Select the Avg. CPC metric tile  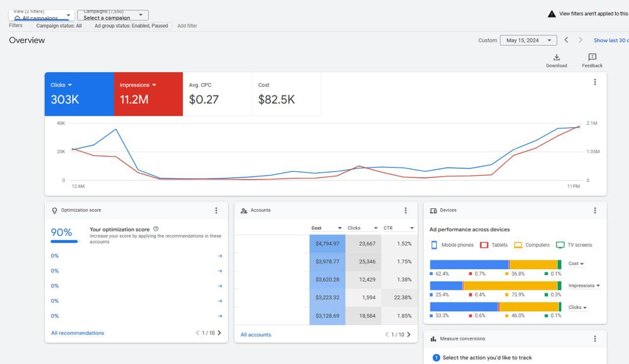(217, 94)
